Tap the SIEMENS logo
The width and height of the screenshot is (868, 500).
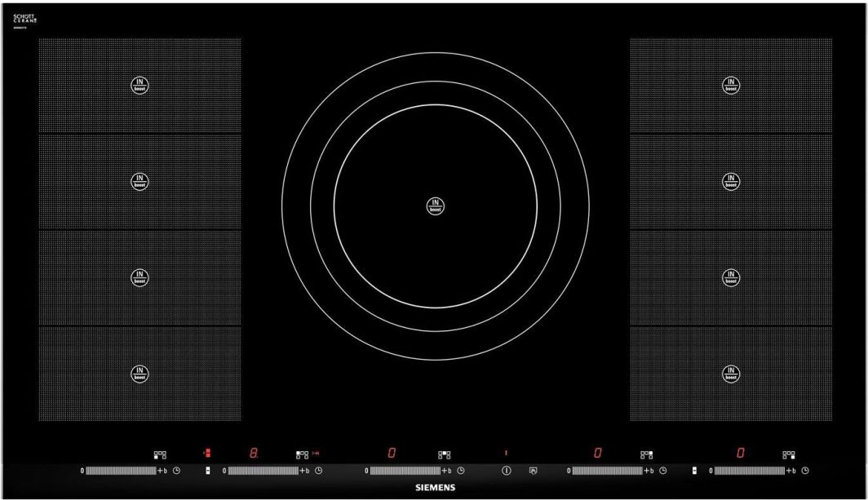coord(433,488)
